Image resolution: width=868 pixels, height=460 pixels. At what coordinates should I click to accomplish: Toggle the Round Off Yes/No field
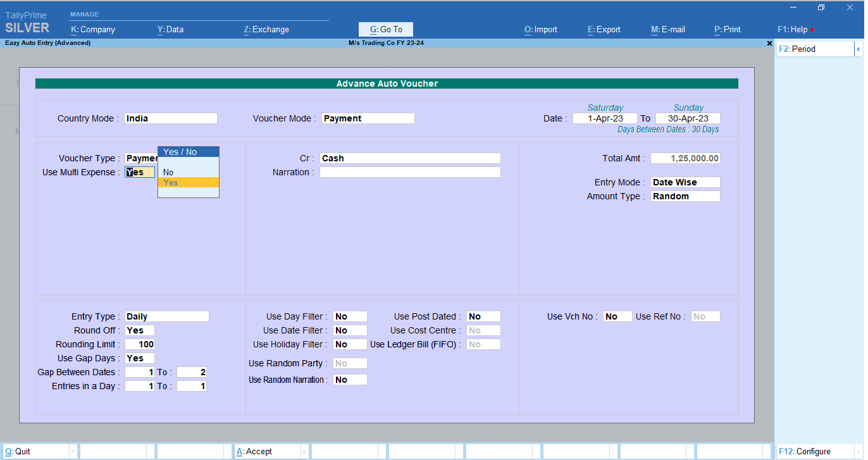point(140,330)
